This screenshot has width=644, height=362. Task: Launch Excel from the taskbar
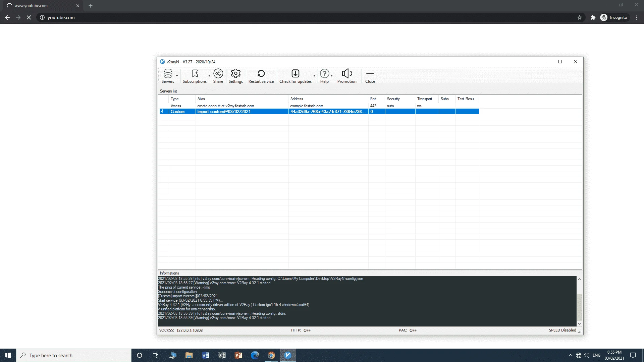click(222, 355)
